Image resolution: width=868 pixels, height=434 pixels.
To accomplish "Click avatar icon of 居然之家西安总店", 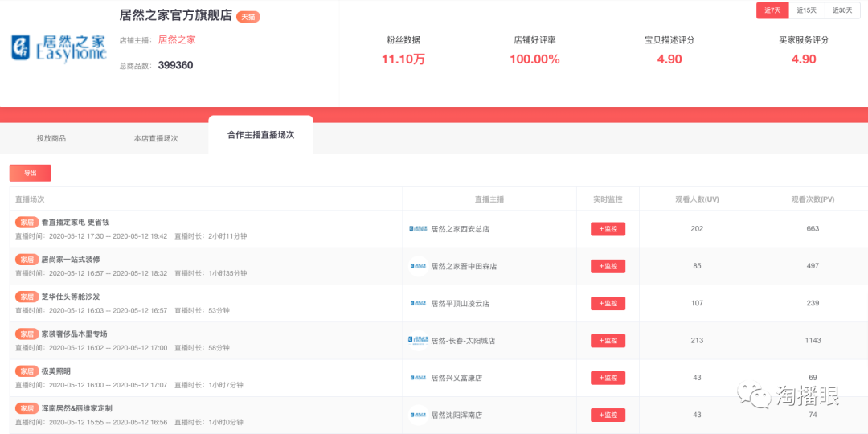I will [418, 229].
